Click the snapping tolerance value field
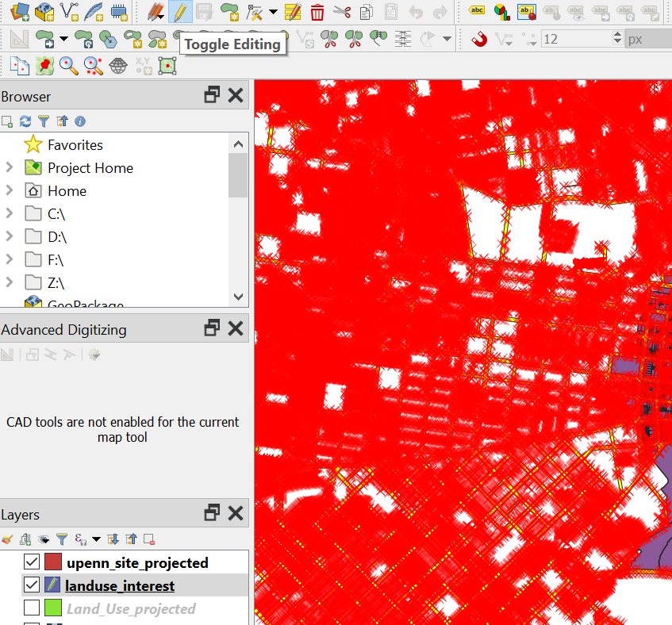 (577, 39)
